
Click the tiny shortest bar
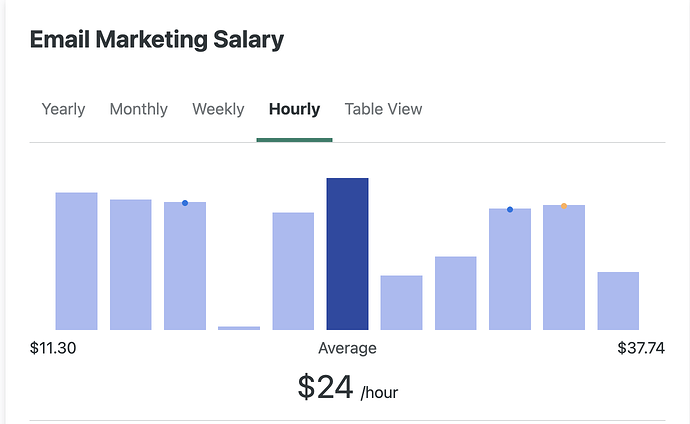point(239,328)
